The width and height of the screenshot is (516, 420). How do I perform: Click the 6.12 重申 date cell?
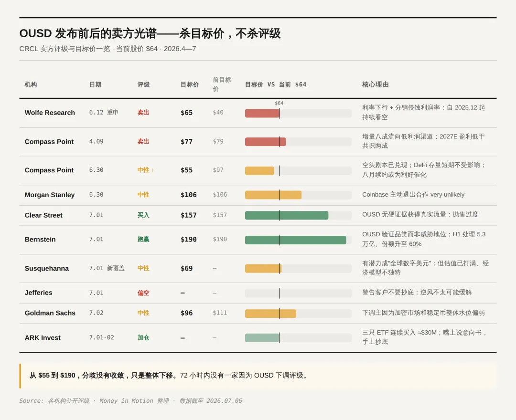coord(104,113)
